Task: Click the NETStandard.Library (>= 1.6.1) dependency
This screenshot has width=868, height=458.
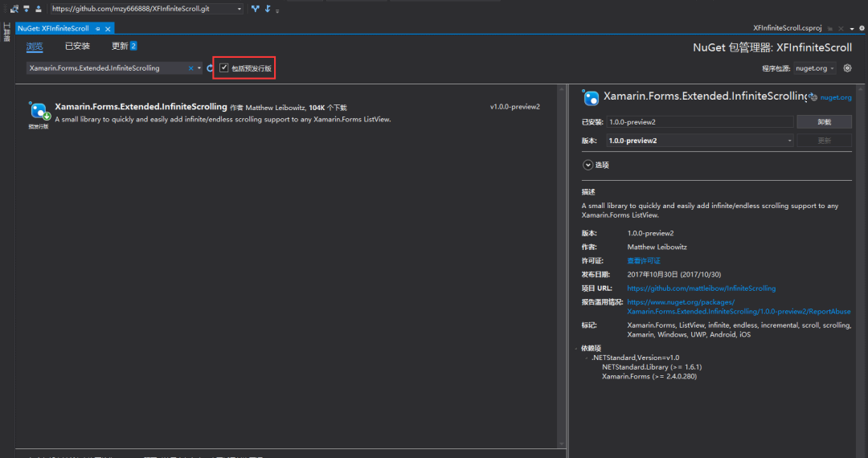Action: [652, 366]
